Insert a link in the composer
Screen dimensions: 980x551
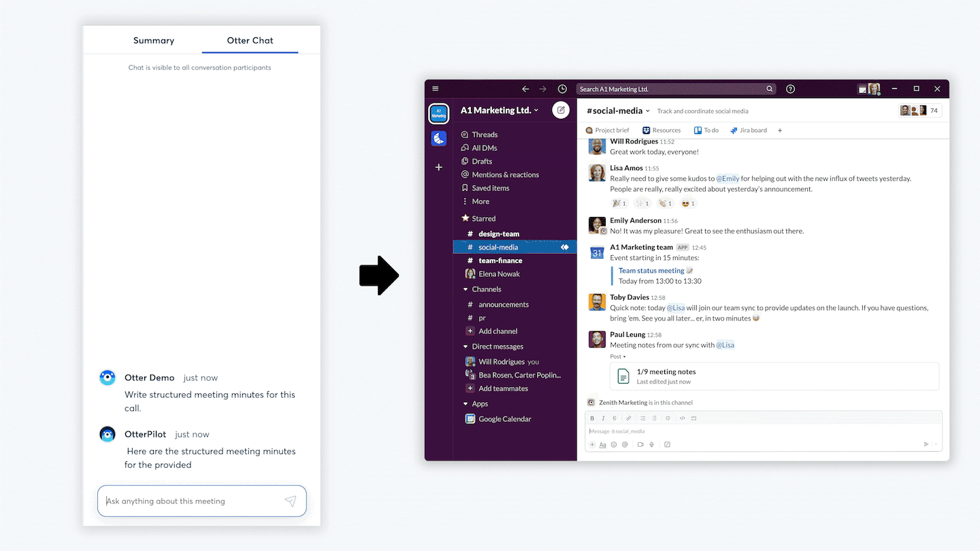(629, 418)
